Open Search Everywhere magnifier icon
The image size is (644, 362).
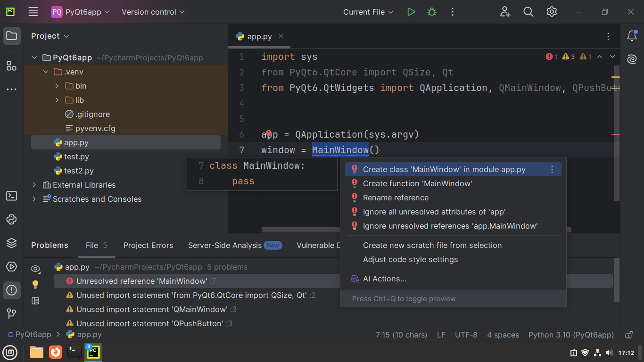pos(528,12)
